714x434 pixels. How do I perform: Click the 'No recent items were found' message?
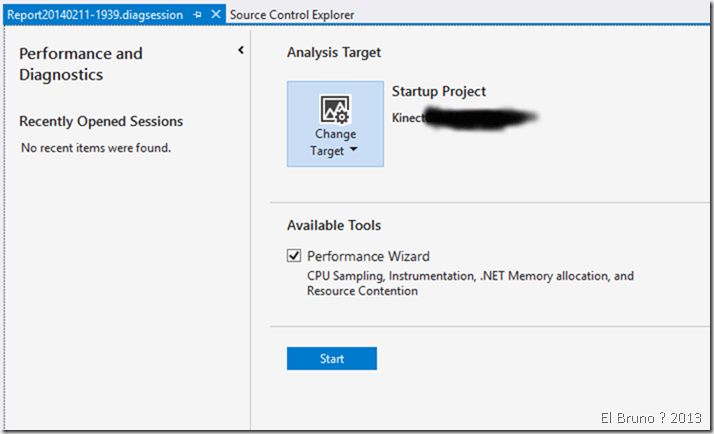coord(96,148)
